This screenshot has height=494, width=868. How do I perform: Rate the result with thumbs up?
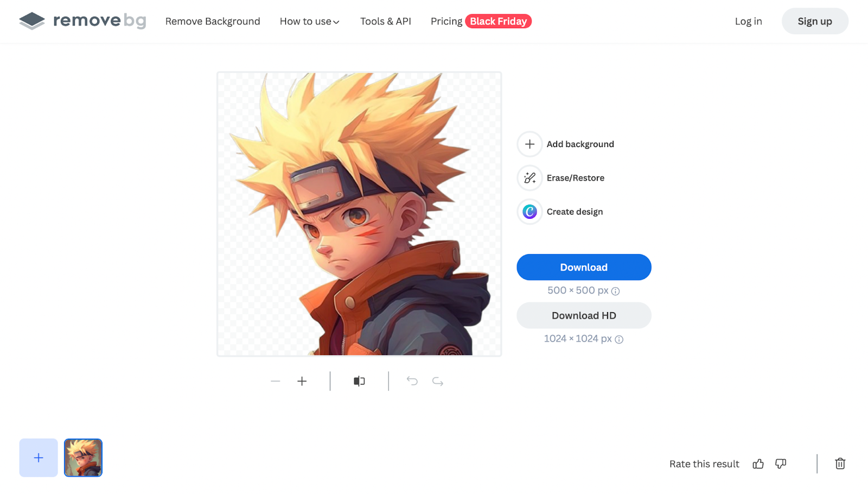(758, 464)
